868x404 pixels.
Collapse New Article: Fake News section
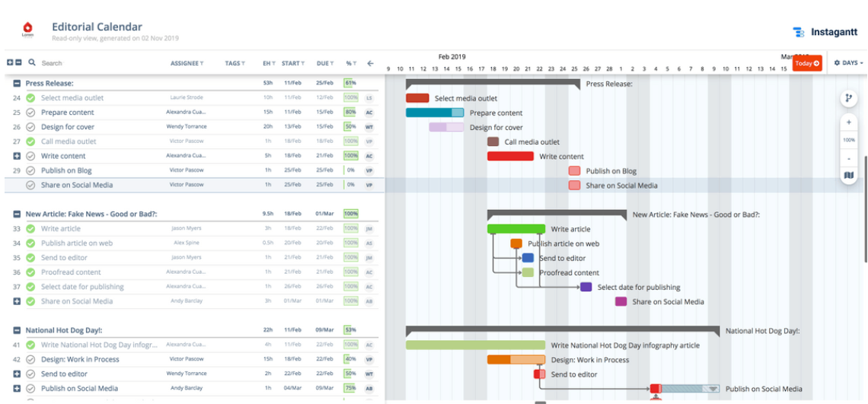(x=17, y=215)
